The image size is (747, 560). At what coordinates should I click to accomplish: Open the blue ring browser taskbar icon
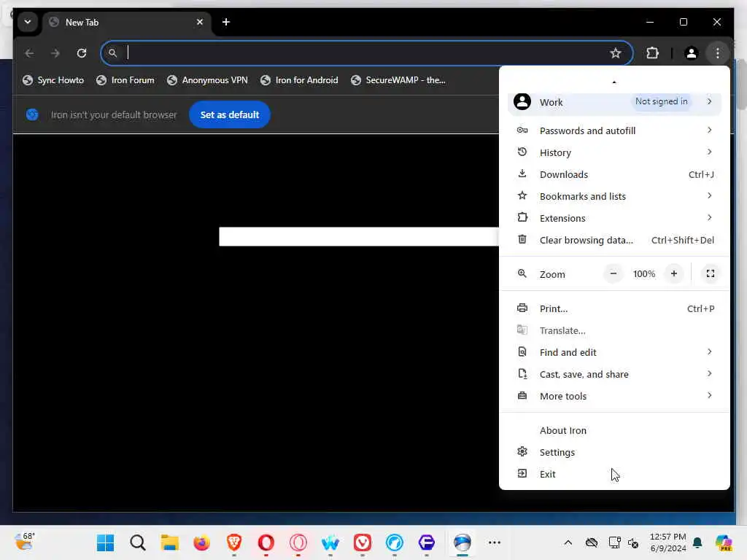pyautogui.click(x=395, y=542)
